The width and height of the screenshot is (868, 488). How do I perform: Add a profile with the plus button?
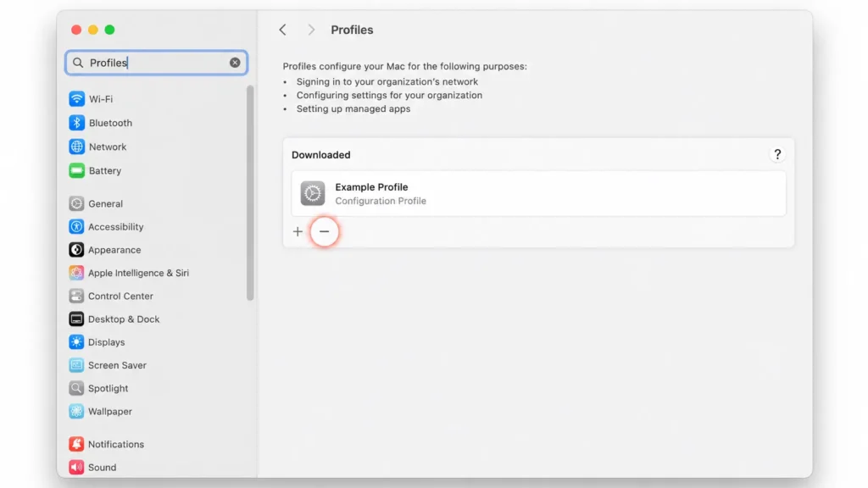298,231
